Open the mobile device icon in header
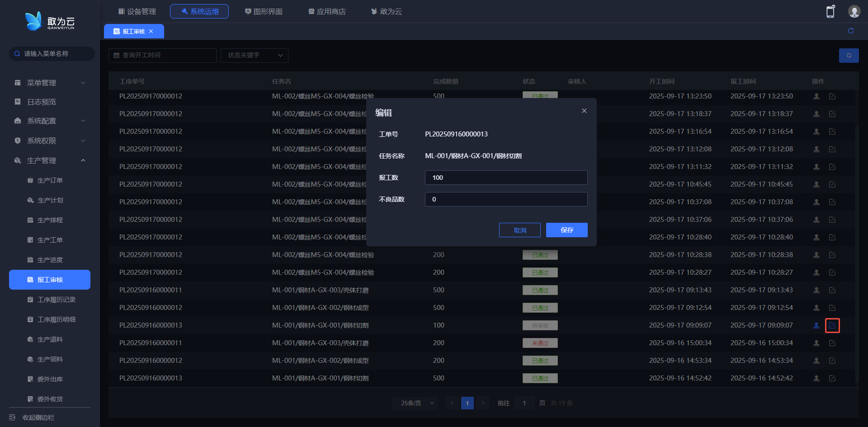868x427 pixels. 830,12
